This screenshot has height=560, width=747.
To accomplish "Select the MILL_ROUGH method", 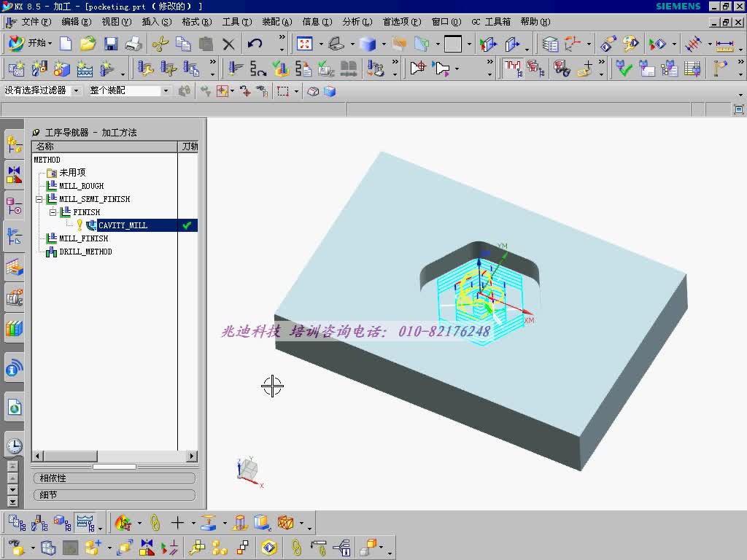I will [82, 186].
